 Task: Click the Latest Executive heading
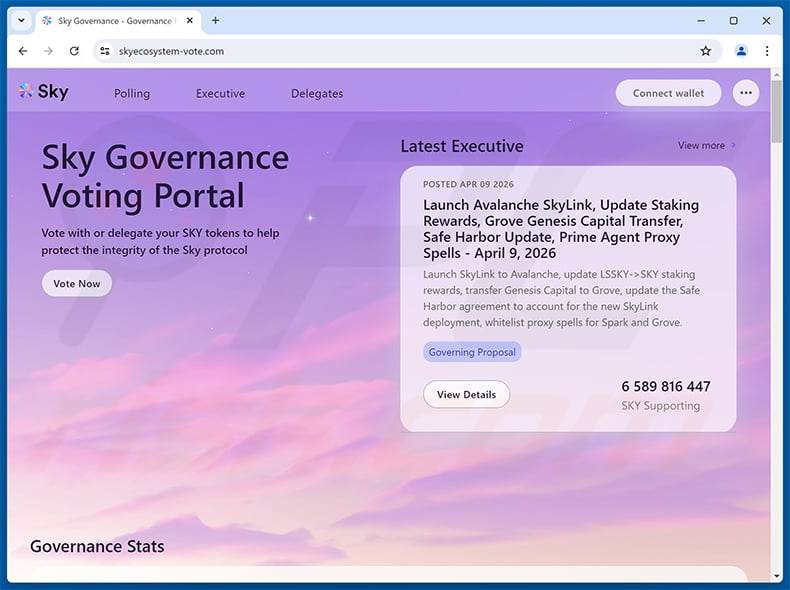pos(462,146)
